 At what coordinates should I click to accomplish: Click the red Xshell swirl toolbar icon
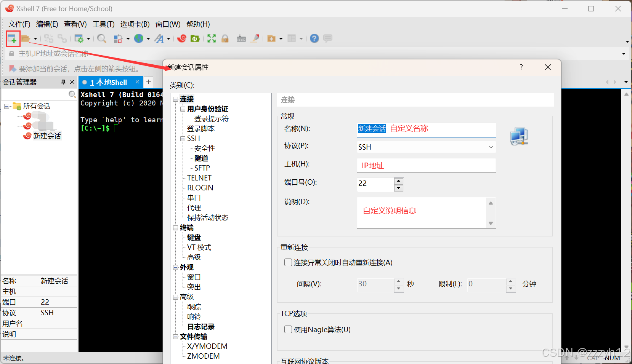(182, 38)
